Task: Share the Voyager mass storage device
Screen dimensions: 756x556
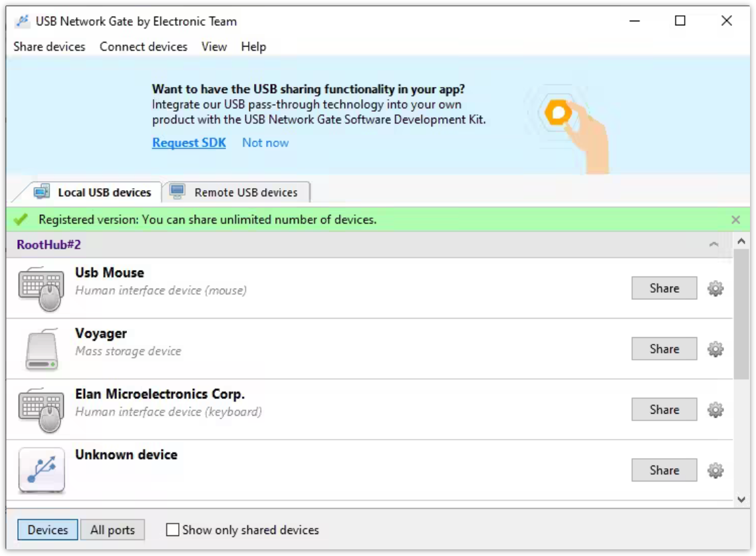Action: 664,348
